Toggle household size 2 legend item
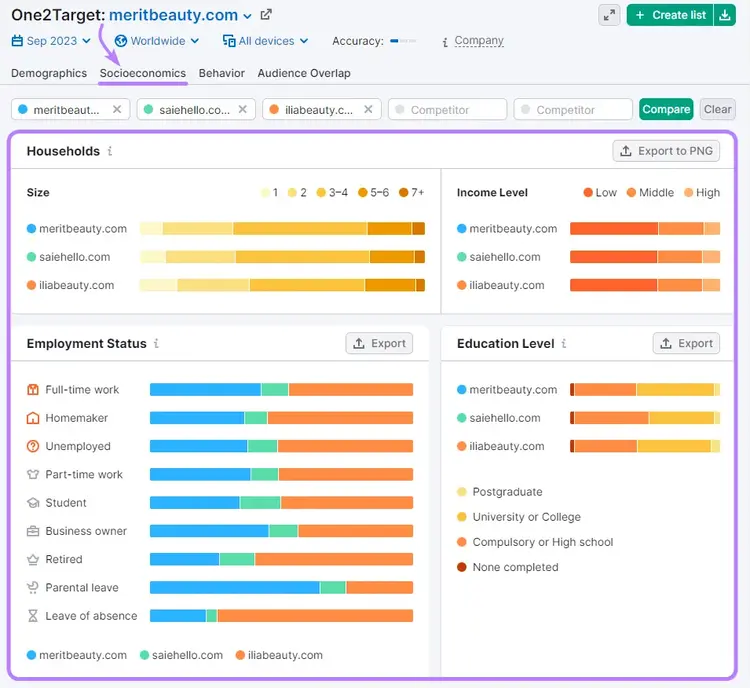This screenshot has height=688, width=750. pos(297,192)
